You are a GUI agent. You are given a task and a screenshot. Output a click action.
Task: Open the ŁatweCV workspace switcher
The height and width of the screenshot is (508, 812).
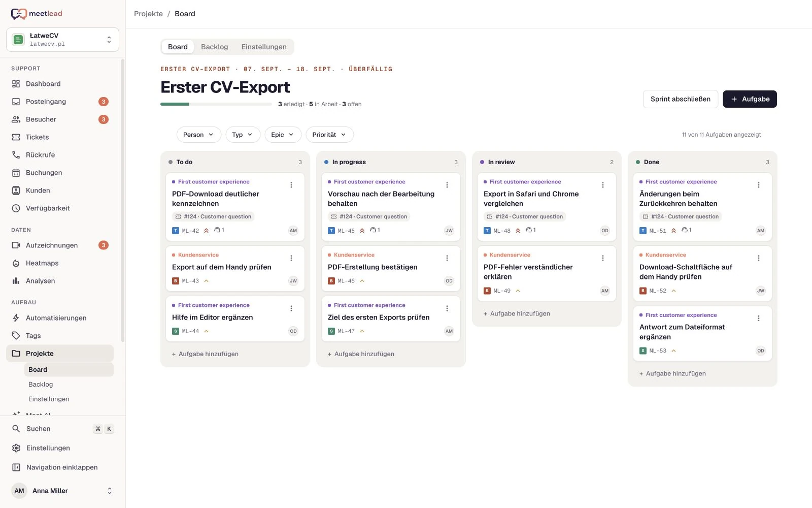62,40
